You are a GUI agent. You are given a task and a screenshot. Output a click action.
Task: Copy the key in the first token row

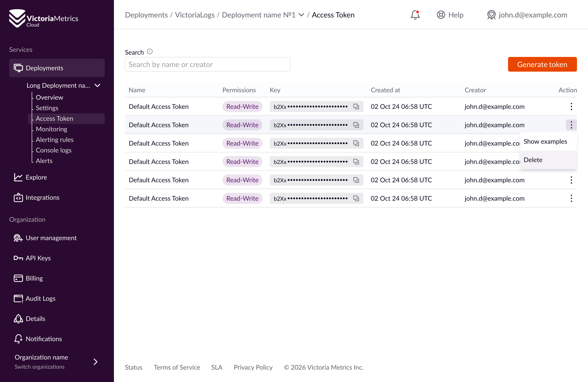(356, 107)
